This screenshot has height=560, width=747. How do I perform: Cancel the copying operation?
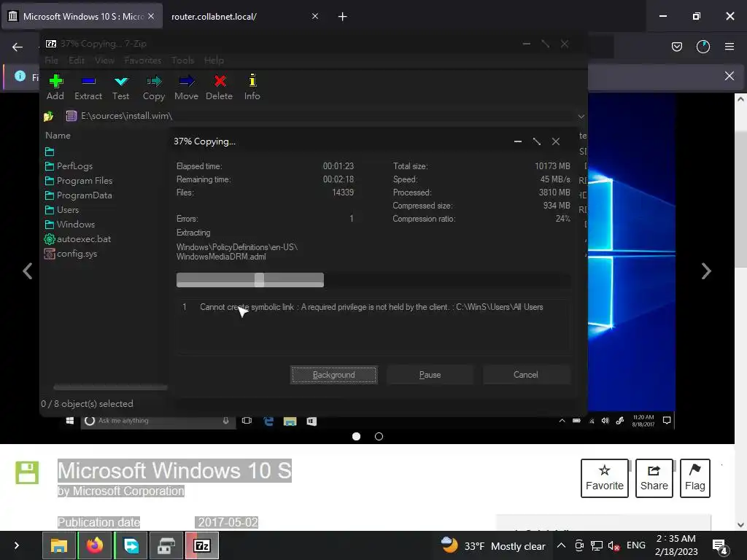point(526,375)
